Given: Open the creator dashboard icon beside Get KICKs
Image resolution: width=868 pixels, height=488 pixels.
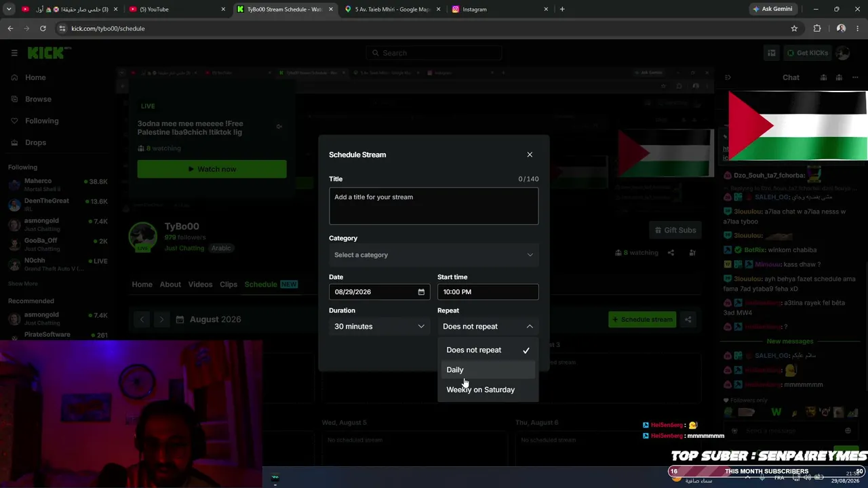Looking at the screenshot, I should point(772,53).
